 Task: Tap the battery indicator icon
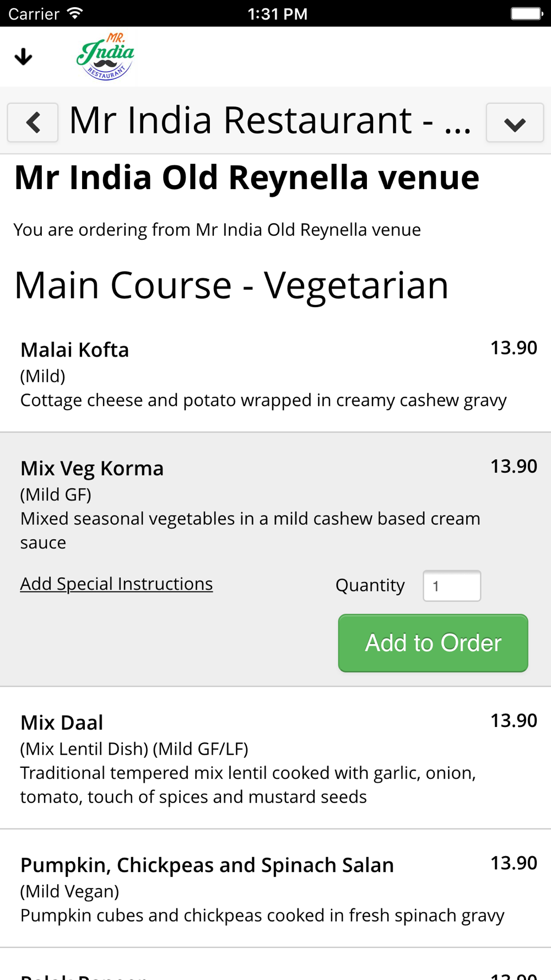pos(527,13)
